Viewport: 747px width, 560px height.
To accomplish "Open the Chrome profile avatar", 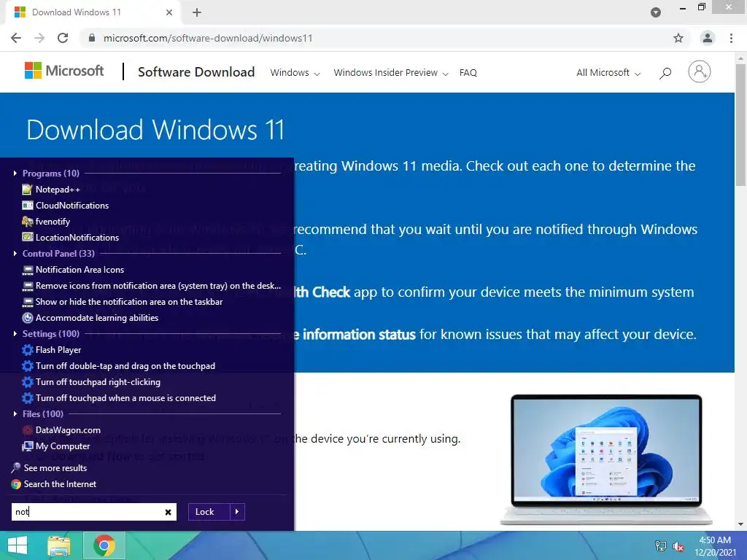I will [x=708, y=38].
